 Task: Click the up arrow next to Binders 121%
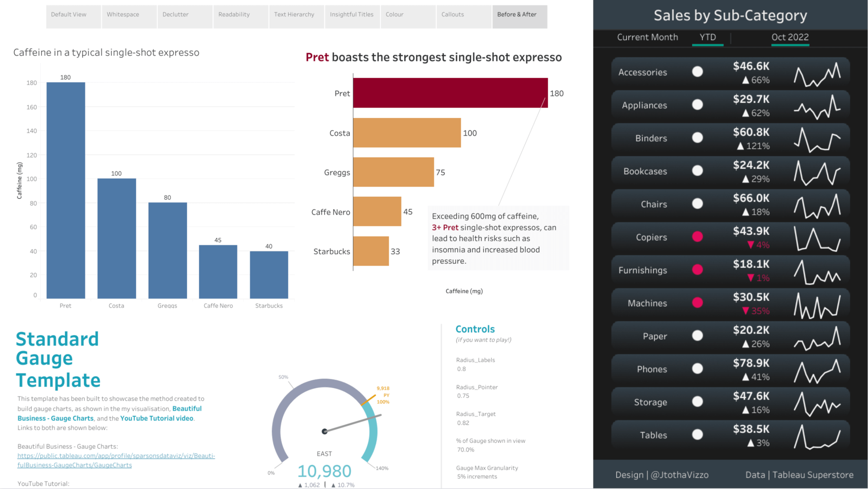coord(740,146)
